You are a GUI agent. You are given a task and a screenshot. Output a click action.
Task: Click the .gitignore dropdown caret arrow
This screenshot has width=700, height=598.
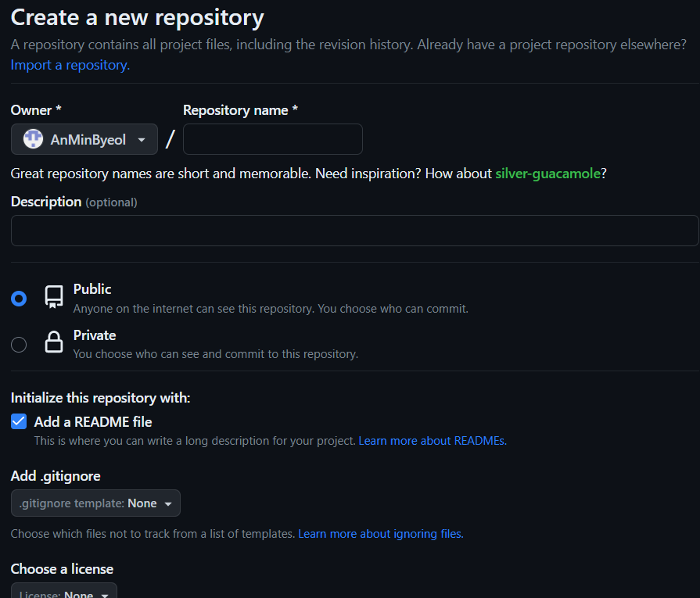(x=168, y=504)
